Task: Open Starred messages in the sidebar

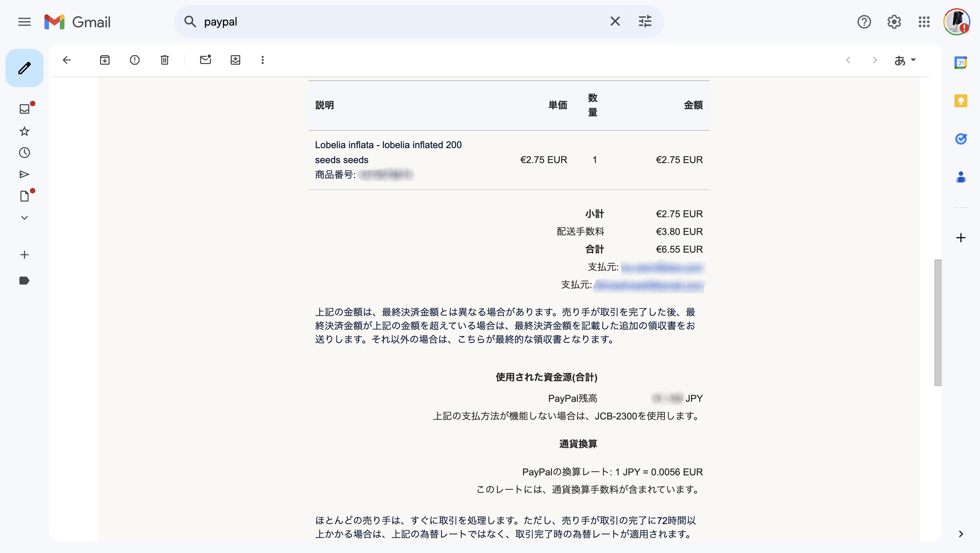Action: (24, 131)
